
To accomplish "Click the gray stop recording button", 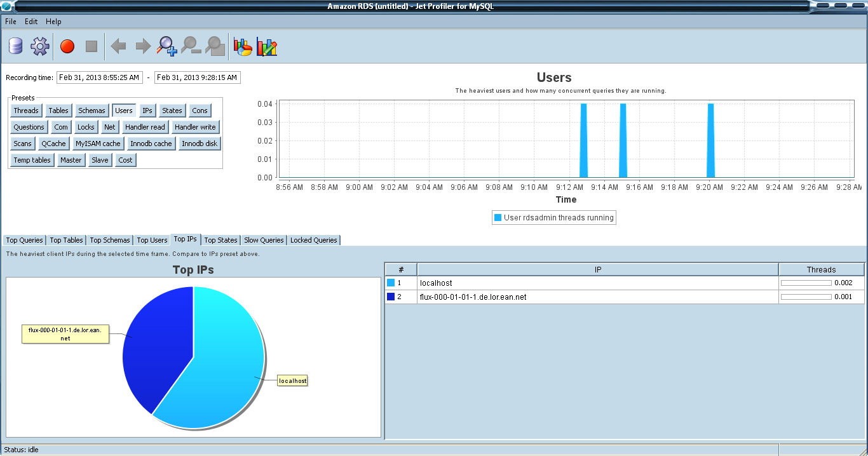I will coord(92,46).
